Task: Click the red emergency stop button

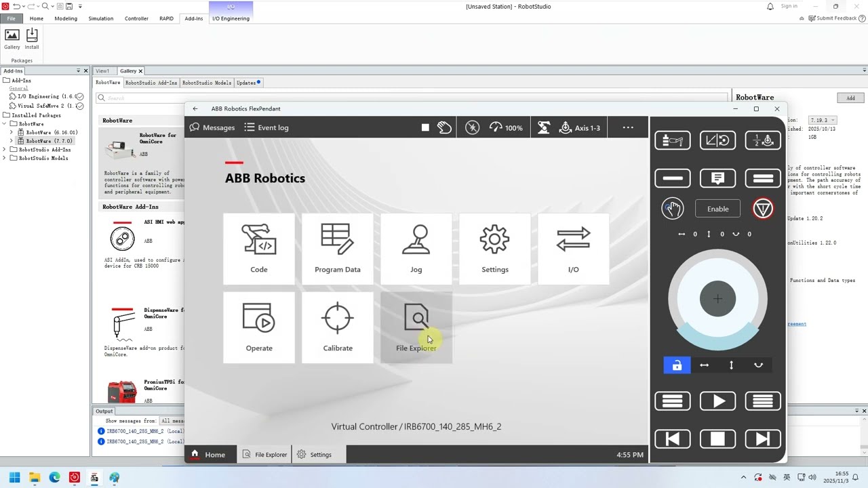Action: (763, 209)
